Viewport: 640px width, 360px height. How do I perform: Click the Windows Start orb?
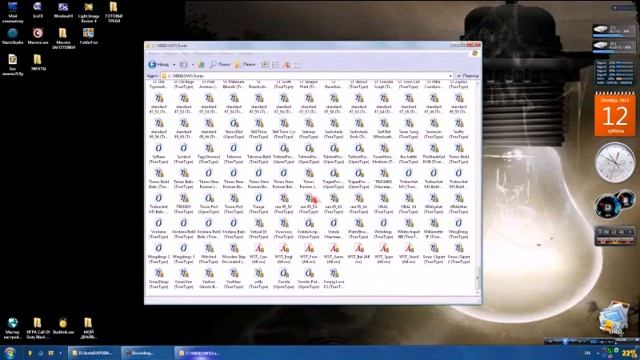coord(10,353)
